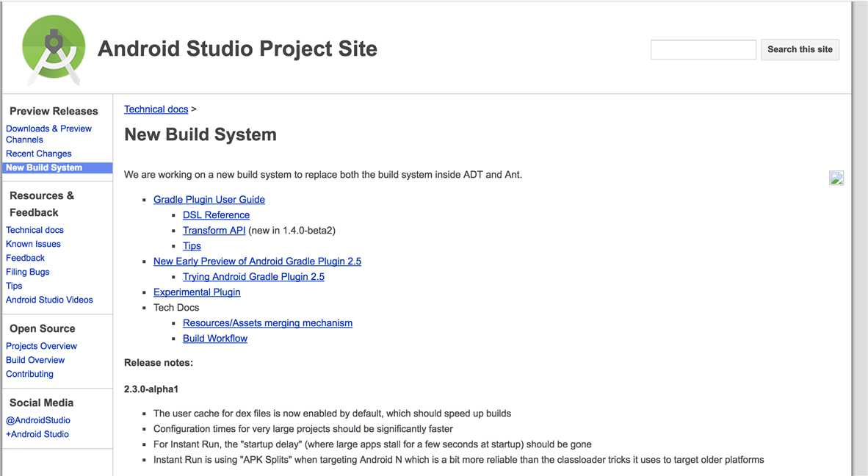Open Build Workflow link

pos(215,338)
